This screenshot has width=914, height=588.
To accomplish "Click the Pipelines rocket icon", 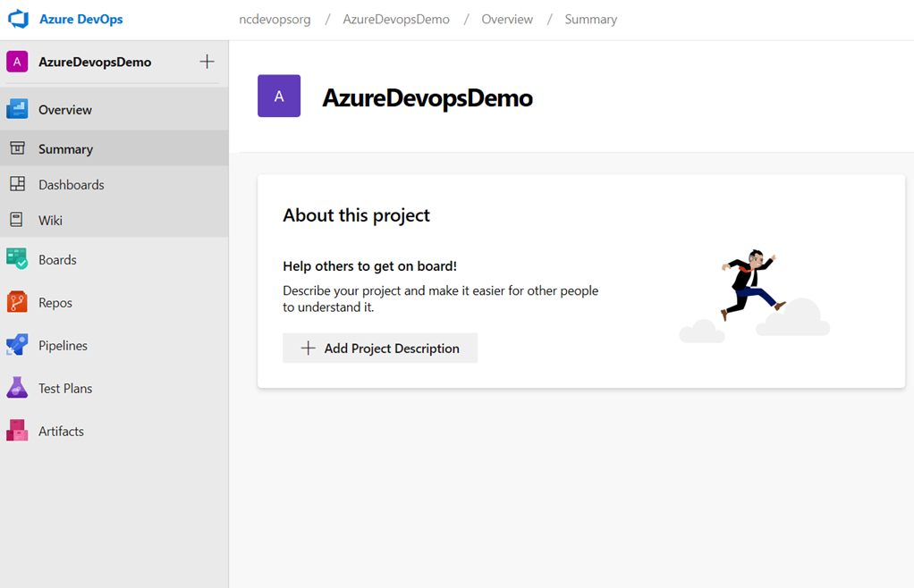I will point(17,345).
